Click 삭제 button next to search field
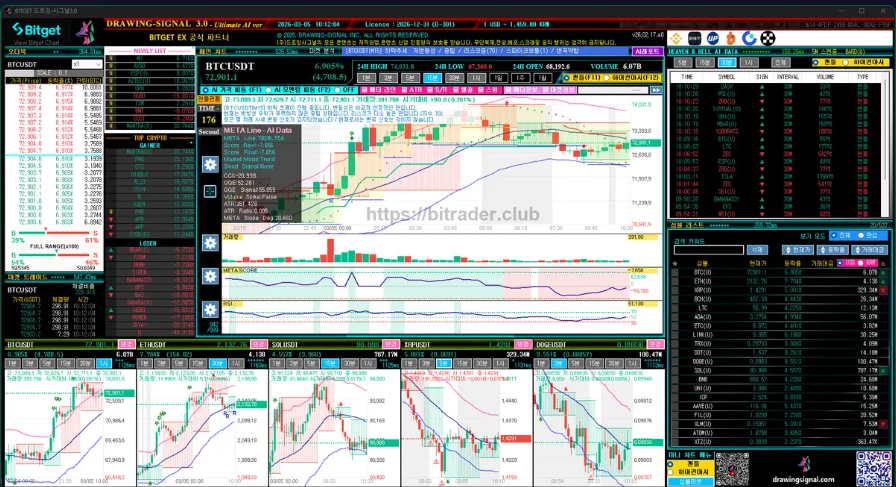Image resolution: width=896 pixels, height=487 pixels. tap(757, 250)
